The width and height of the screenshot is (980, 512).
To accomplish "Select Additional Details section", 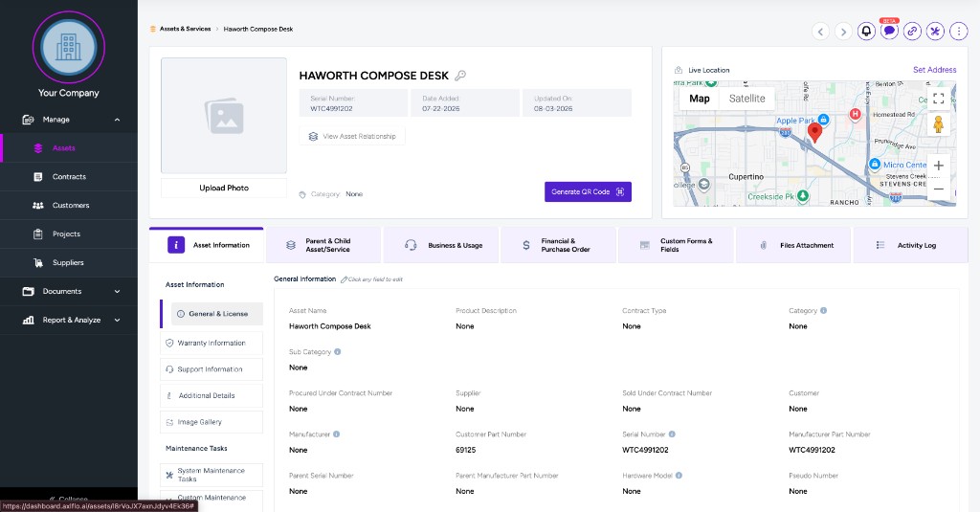I will (212, 395).
